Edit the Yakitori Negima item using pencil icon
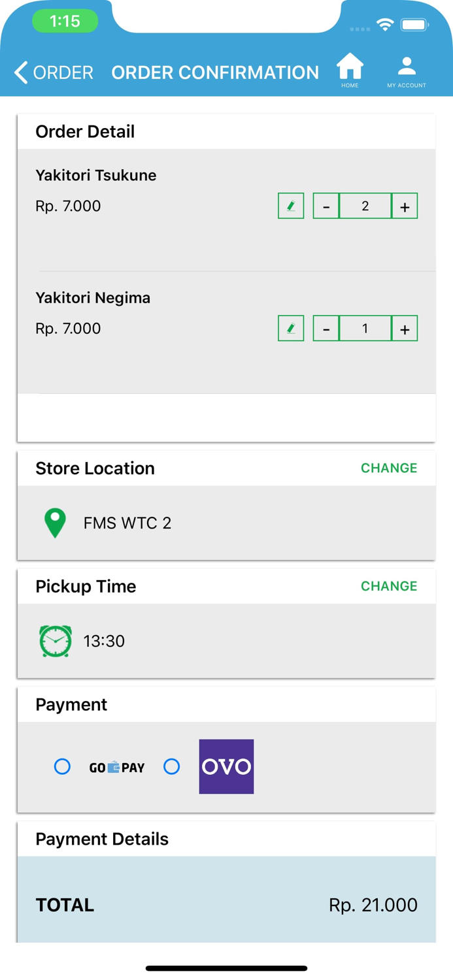 pyautogui.click(x=290, y=328)
